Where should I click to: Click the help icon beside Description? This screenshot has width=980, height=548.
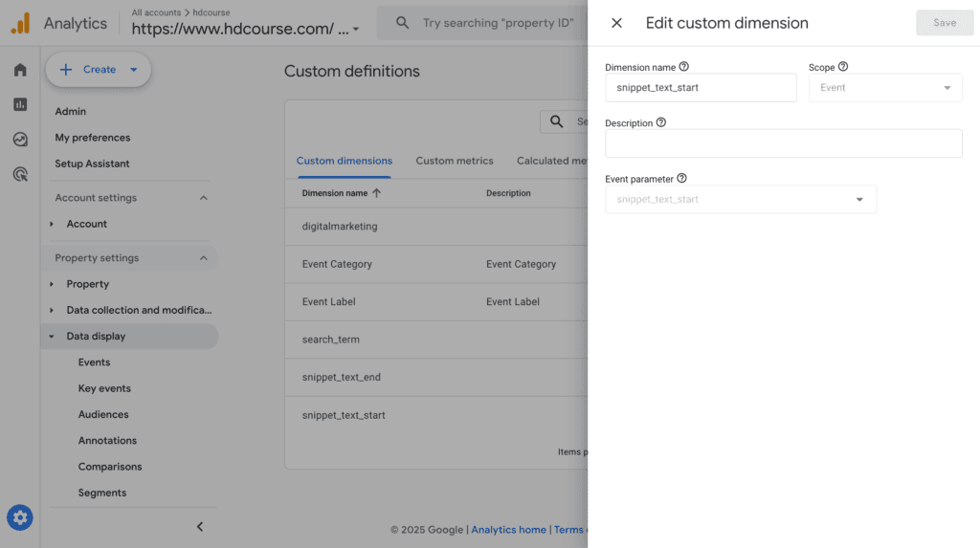(661, 123)
